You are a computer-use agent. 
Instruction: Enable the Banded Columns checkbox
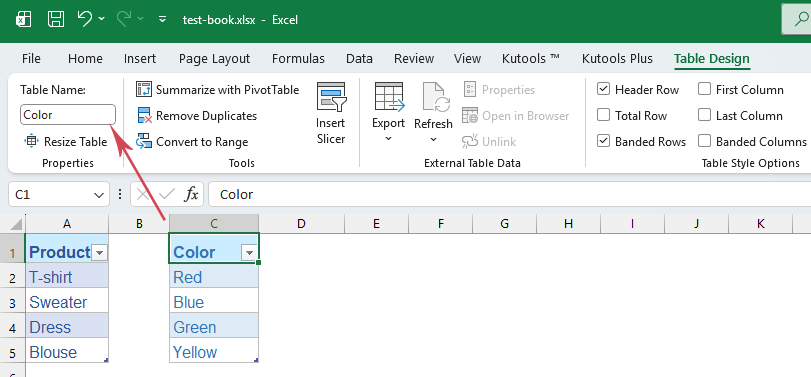click(x=704, y=141)
